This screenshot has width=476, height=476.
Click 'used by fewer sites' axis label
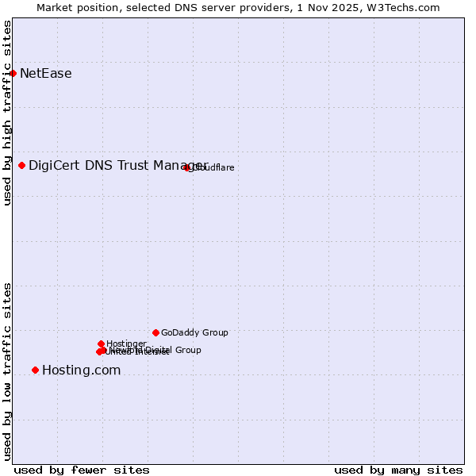[x=82, y=470]
